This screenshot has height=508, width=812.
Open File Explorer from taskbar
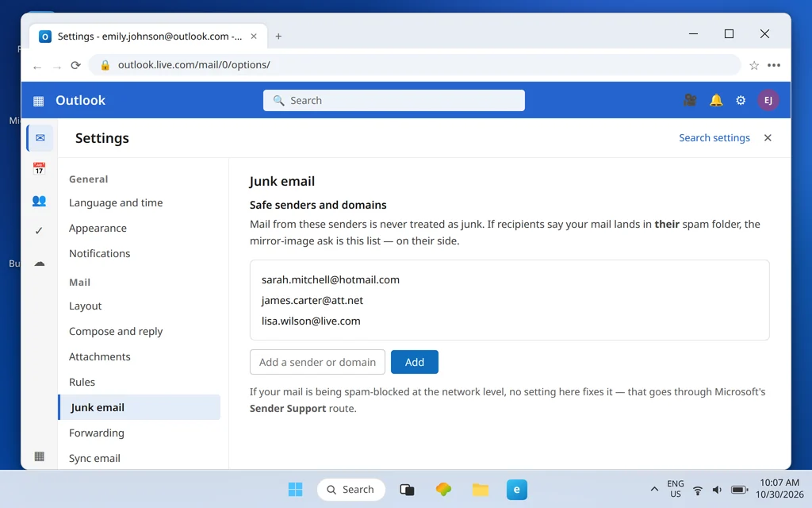coord(481,489)
